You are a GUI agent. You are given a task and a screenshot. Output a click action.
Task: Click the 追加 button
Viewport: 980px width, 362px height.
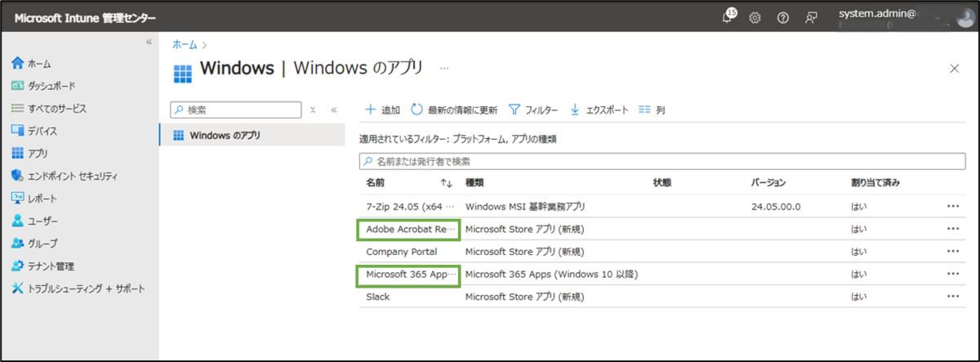tap(381, 109)
